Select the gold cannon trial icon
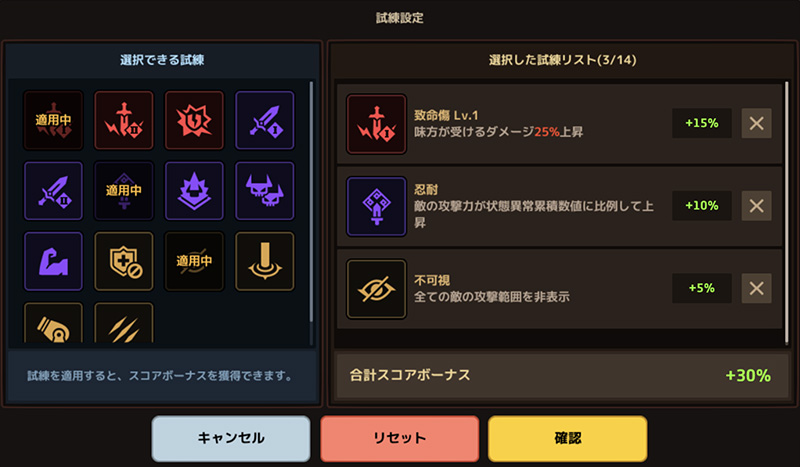800x467 pixels. click(x=53, y=323)
